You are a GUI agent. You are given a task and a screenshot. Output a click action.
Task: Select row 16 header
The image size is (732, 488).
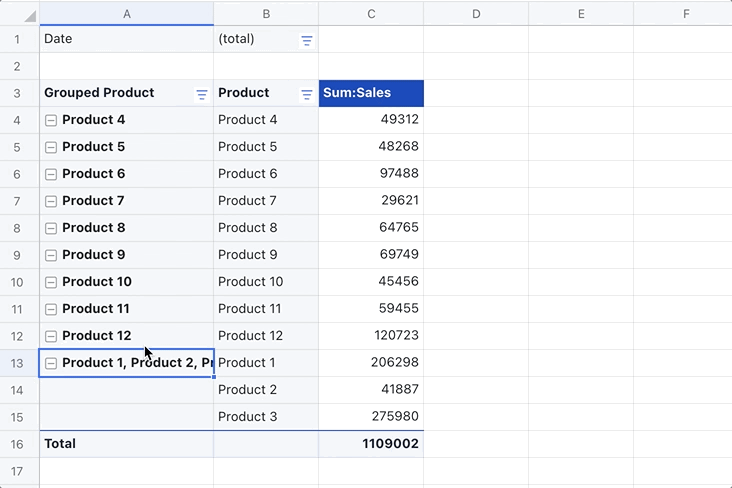(x=19, y=444)
